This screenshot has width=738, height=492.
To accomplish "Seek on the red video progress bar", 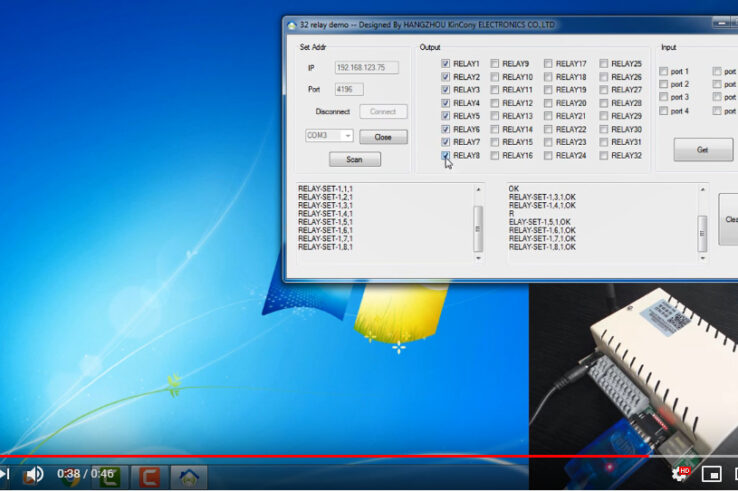I will coord(300,457).
